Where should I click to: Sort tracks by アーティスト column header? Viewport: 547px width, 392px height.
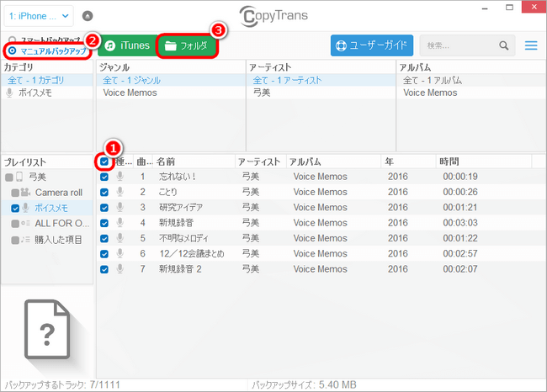tap(261, 162)
